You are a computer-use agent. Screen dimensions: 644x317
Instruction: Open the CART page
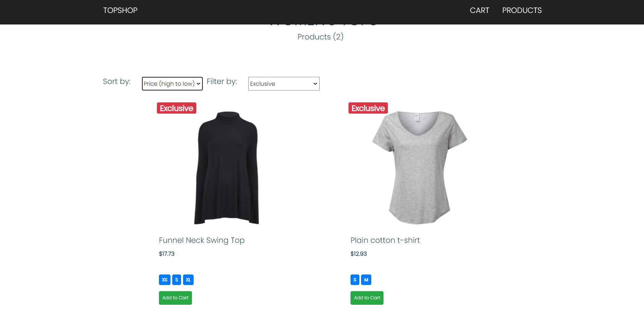pyautogui.click(x=479, y=10)
